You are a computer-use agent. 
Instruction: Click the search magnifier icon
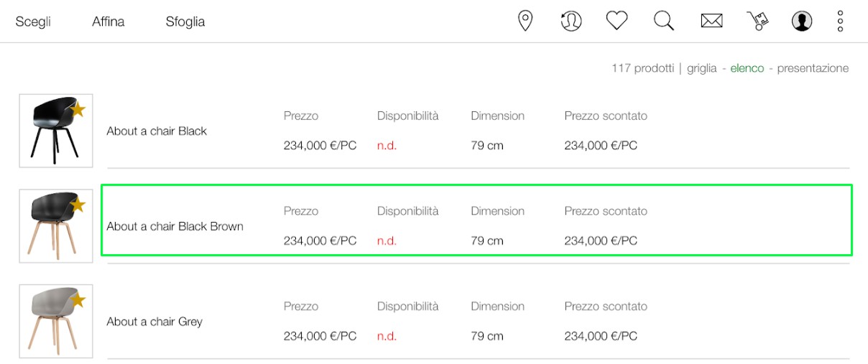[x=664, y=22]
